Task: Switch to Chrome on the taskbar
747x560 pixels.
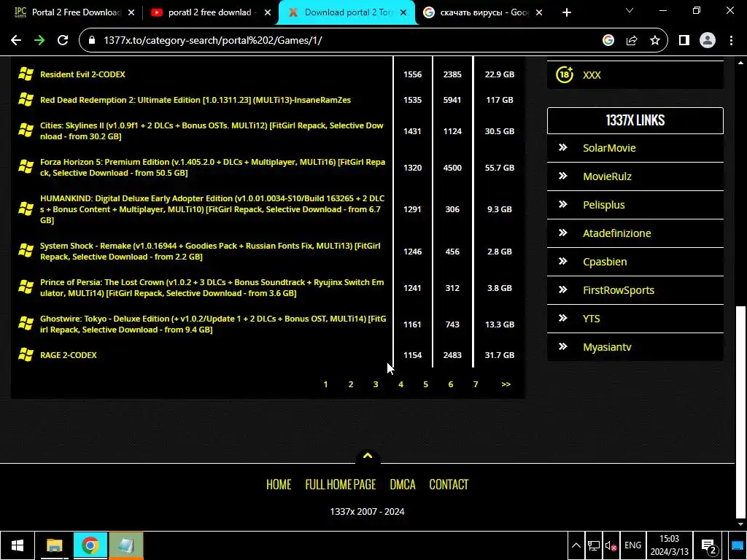Action: coord(90,545)
